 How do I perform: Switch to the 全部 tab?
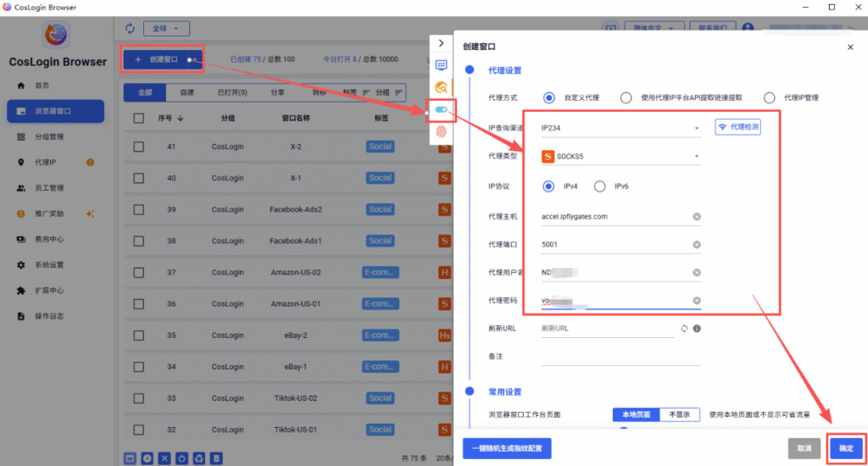pyautogui.click(x=145, y=92)
